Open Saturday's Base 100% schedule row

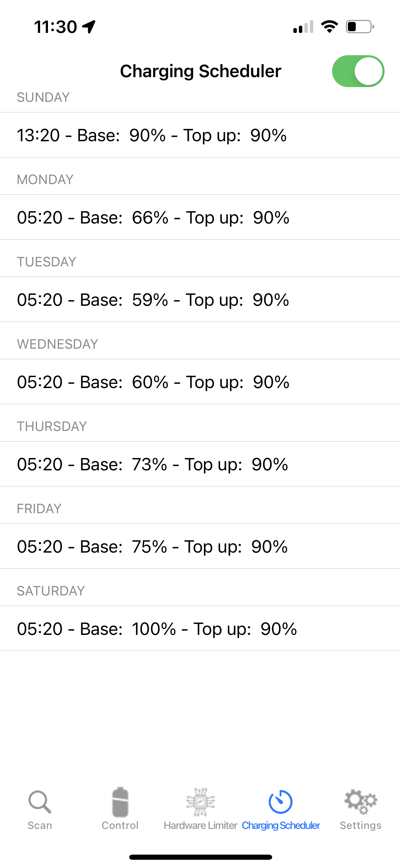[x=200, y=629]
